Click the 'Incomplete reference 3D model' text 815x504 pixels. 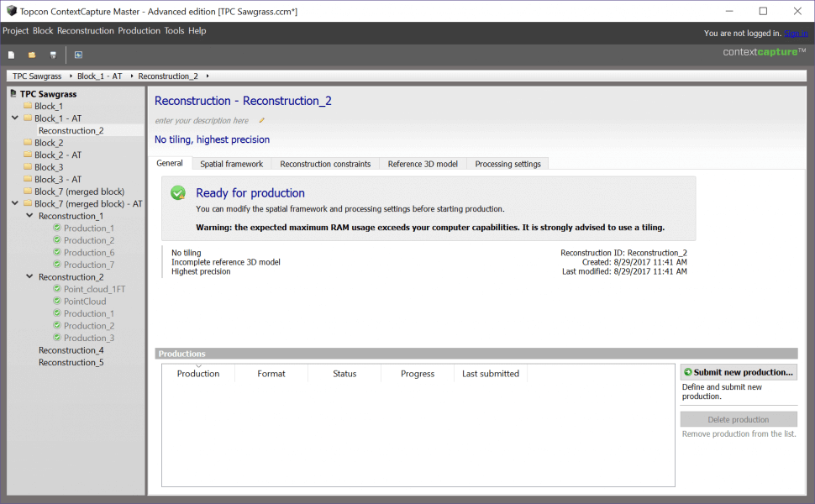pos(225,262)
